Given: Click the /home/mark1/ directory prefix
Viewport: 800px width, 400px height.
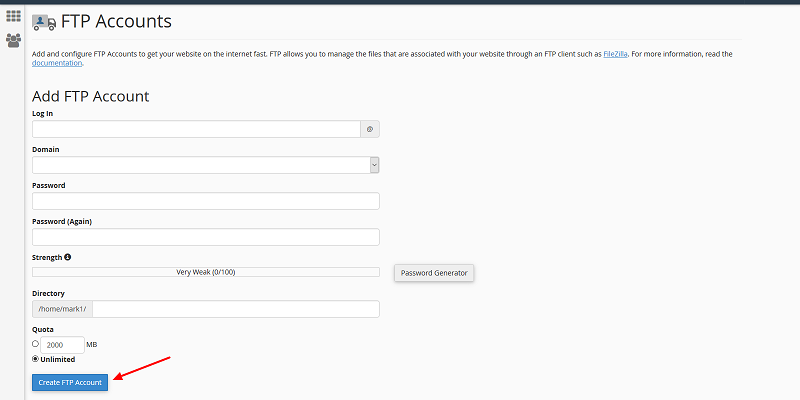Looking at the screenshot, I should (x=62, y=309).
